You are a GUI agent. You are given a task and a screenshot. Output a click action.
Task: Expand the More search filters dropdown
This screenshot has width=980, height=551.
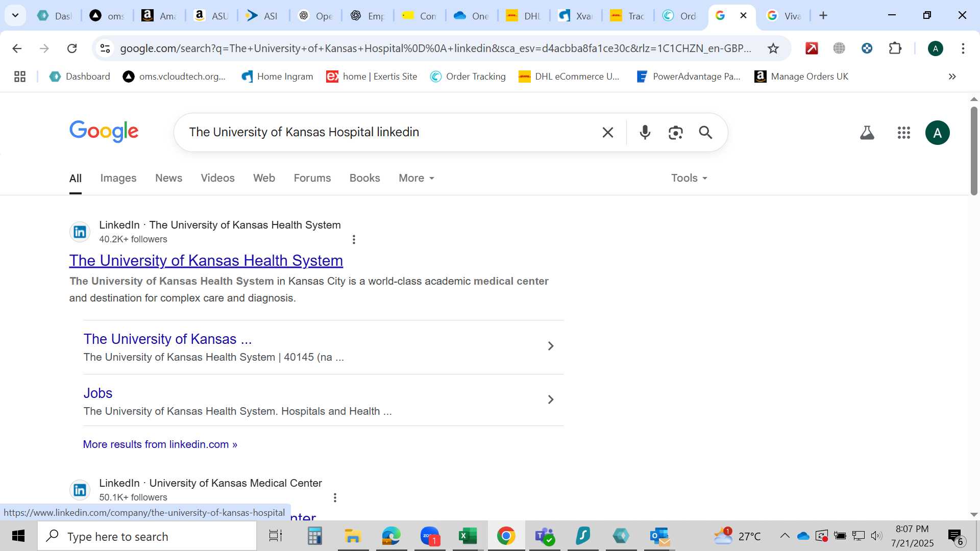[416, 178]
